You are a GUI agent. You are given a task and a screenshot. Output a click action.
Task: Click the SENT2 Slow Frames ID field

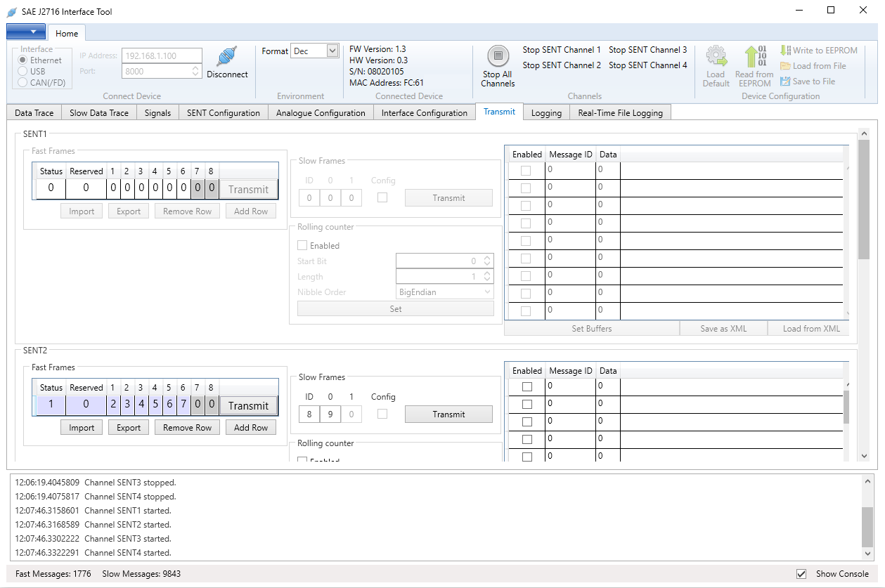[309, 414]
